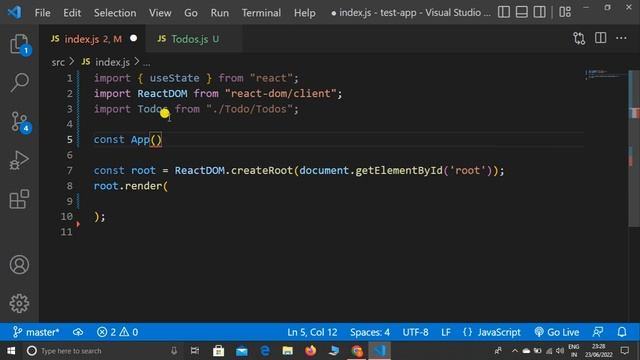Toggle the bottom Panel layout button
640x360 pixels.
(x=522, y=12)
